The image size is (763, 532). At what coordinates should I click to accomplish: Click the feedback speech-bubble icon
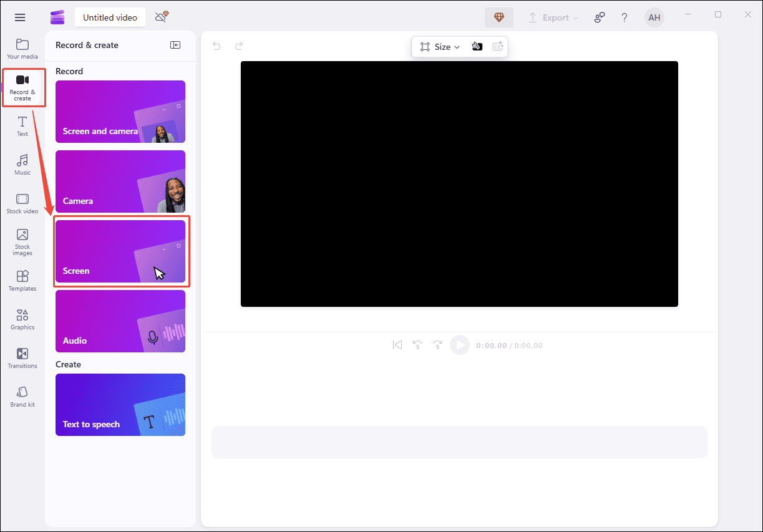click(x=599, y=17)
